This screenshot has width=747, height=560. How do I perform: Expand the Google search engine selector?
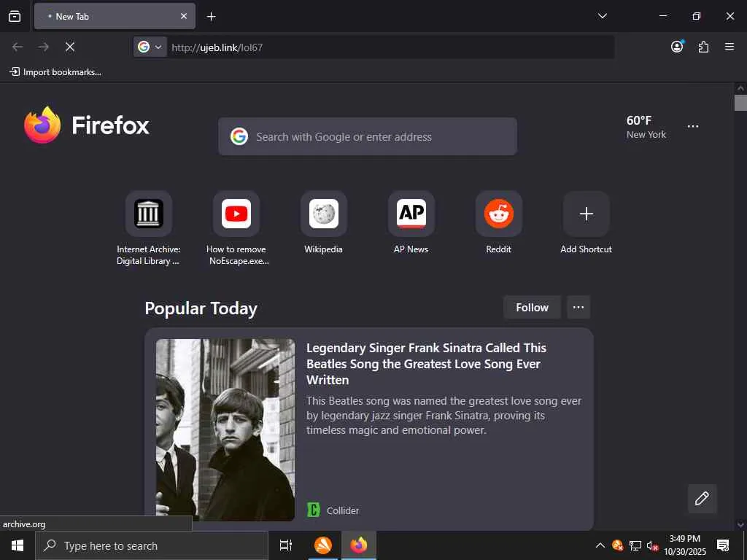tap(150, 47)
